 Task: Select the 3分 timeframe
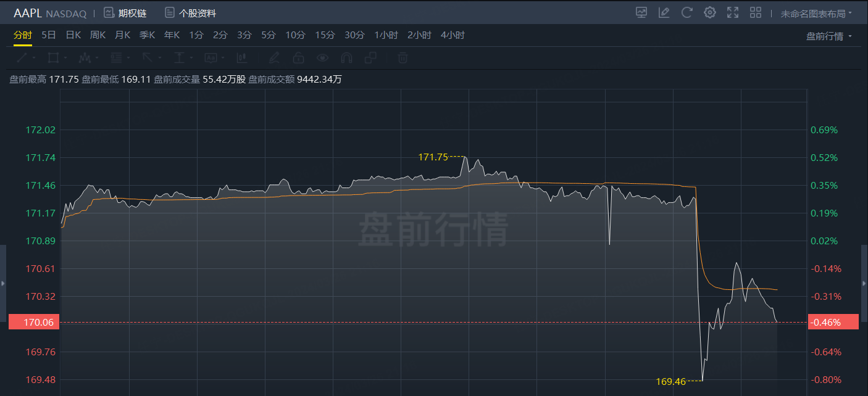point(244,35)
